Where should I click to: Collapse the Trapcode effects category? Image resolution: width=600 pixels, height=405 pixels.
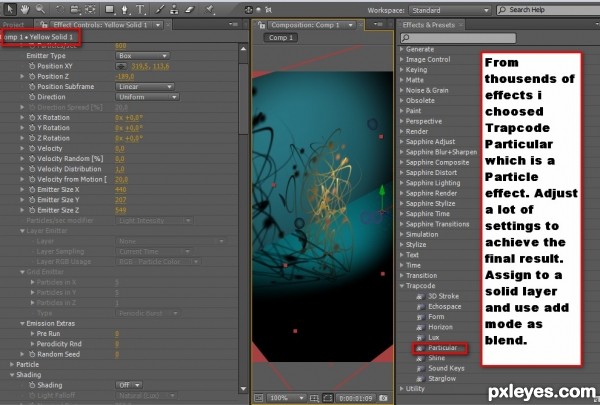click(x=402, y=286)
